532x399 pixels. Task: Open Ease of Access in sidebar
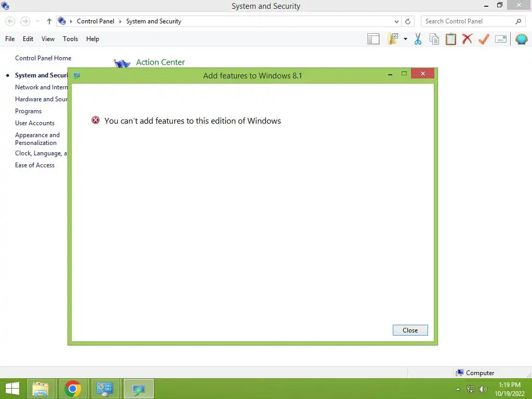(35, 165)
